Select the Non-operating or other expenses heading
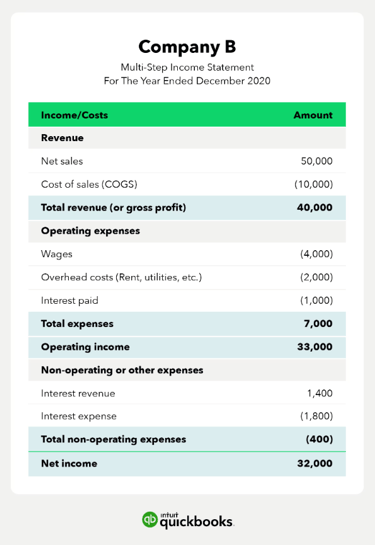The width and height of the screenshot is (375, 545). [x=122, y=370]
